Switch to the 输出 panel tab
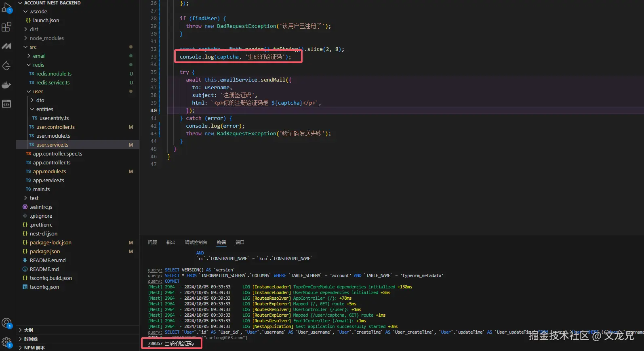The height and width of the screenshot is (351, 644). click(171, 242)
